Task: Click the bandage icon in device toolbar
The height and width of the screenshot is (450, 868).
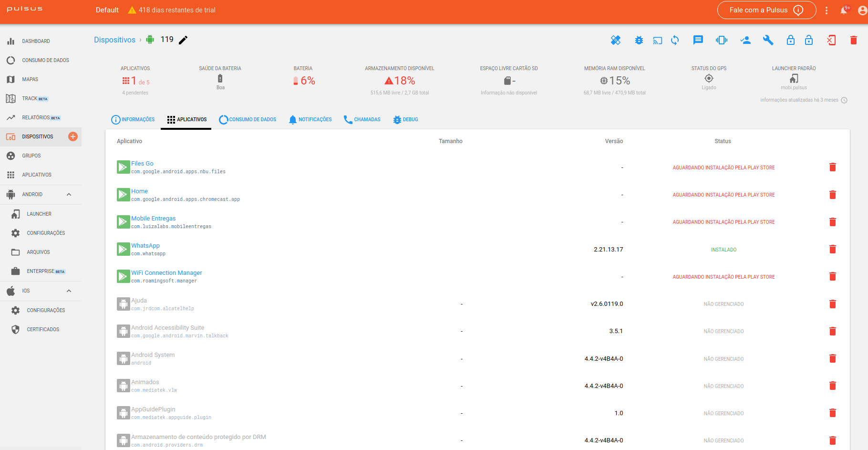Action: [x=616, y=40]
